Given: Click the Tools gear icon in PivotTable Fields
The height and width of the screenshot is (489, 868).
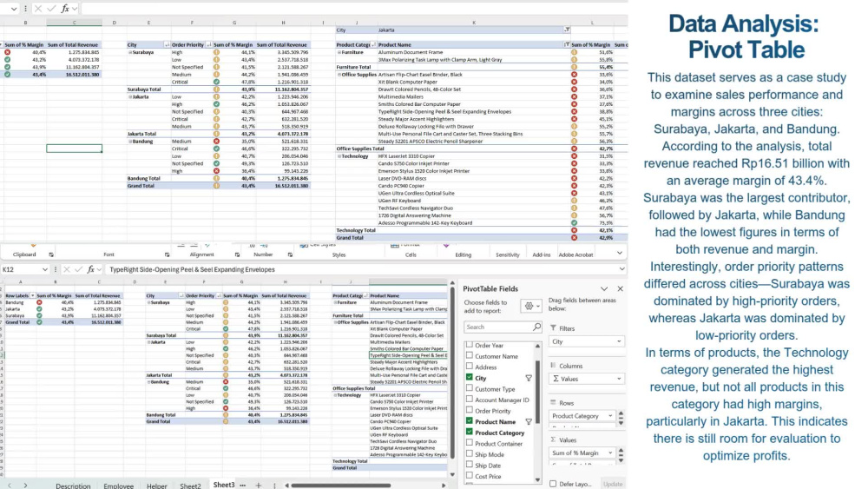Looking at the screenshot, I should coord(531,306).
